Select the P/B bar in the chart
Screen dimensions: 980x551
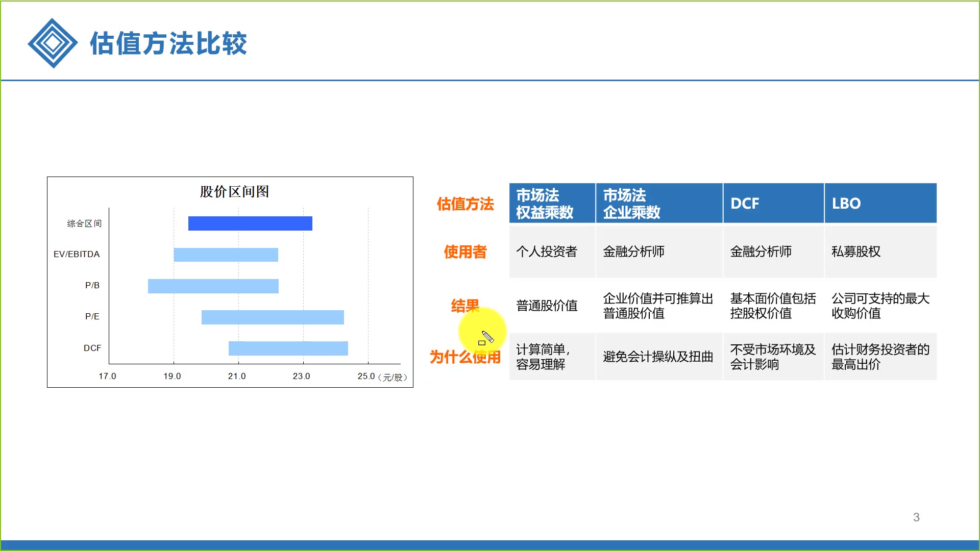point(213,286)
